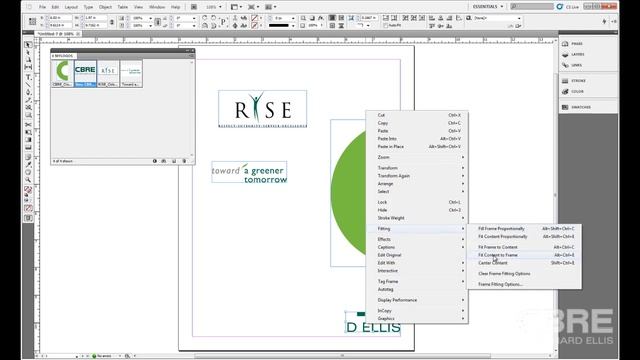Select the Pen tool
The image size is (640, 360).
click(x=28, y=93)
